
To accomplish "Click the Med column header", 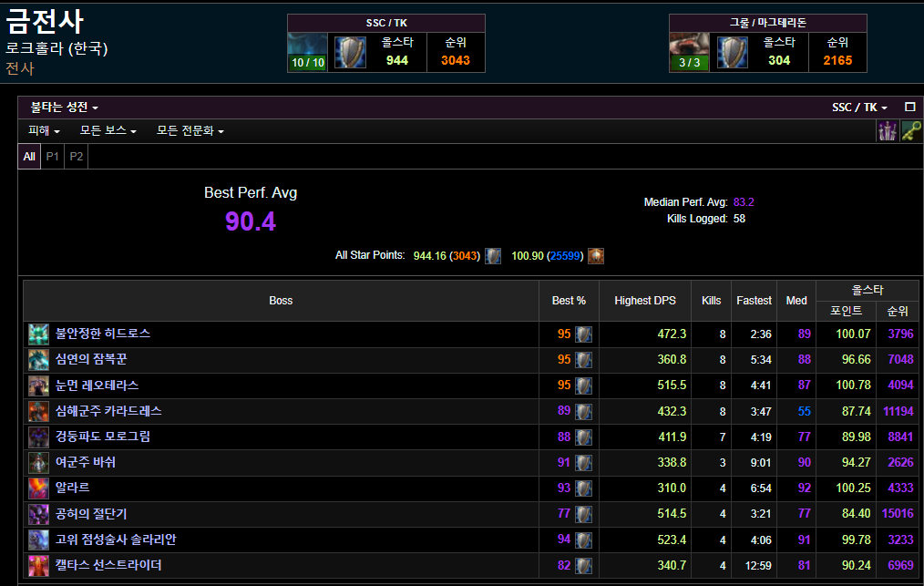I will pos(796,301).
